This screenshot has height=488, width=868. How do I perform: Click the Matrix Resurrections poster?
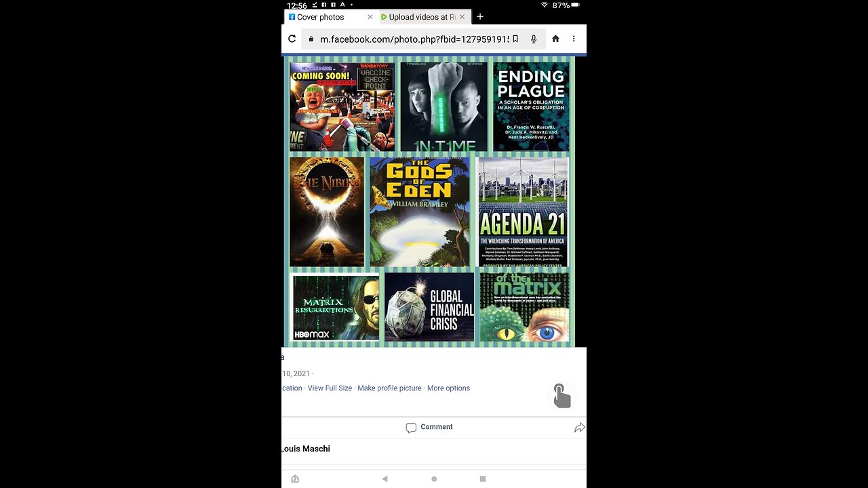coord(335,307)
